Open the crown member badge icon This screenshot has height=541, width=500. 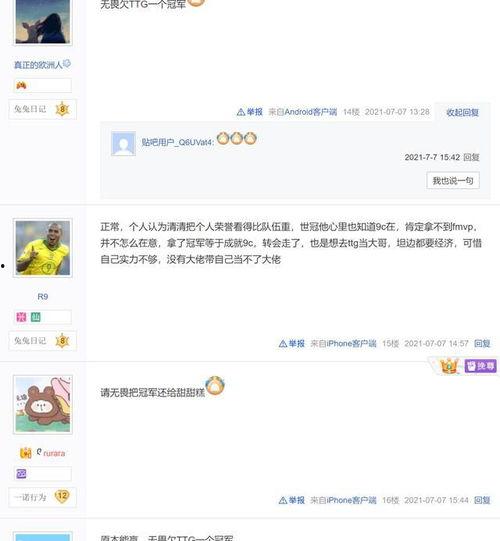(x=449, y=366)
